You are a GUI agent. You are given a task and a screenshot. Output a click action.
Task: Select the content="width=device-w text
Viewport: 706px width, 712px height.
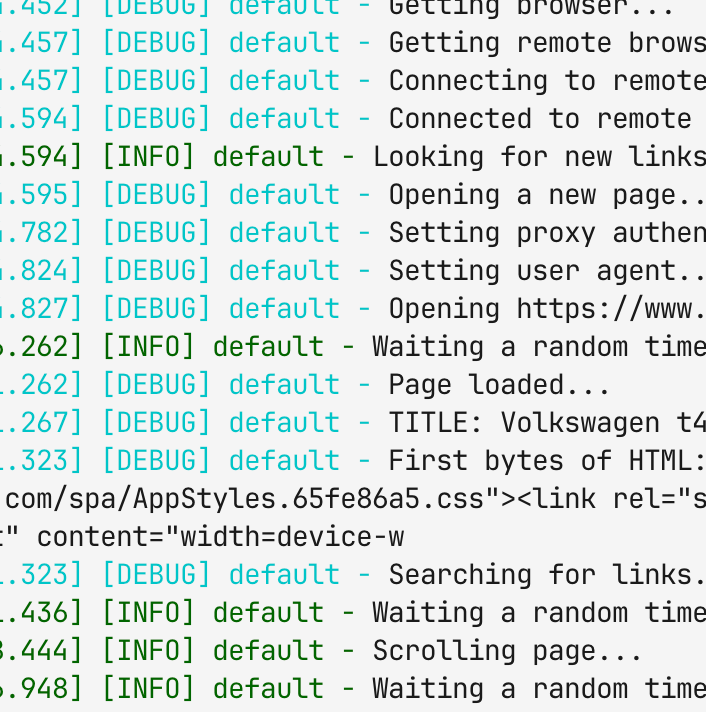click(x=220, y=538)
